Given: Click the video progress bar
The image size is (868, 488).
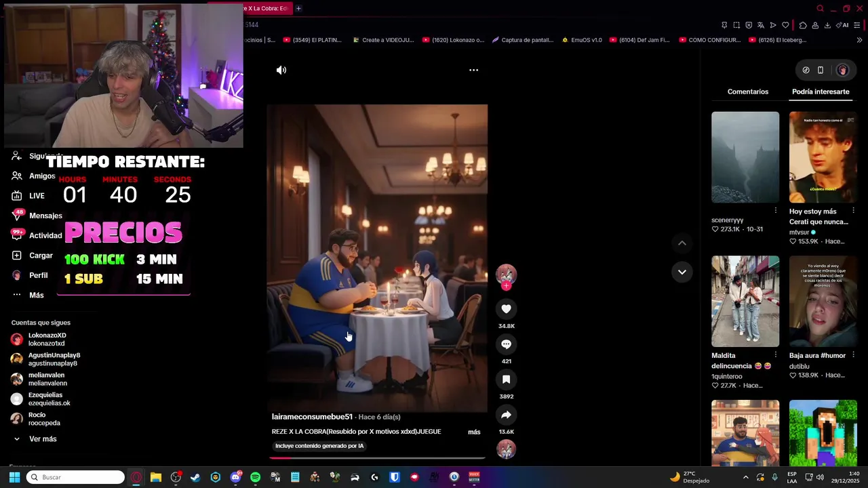Looking at the screenshot, I should coord(377,457).
